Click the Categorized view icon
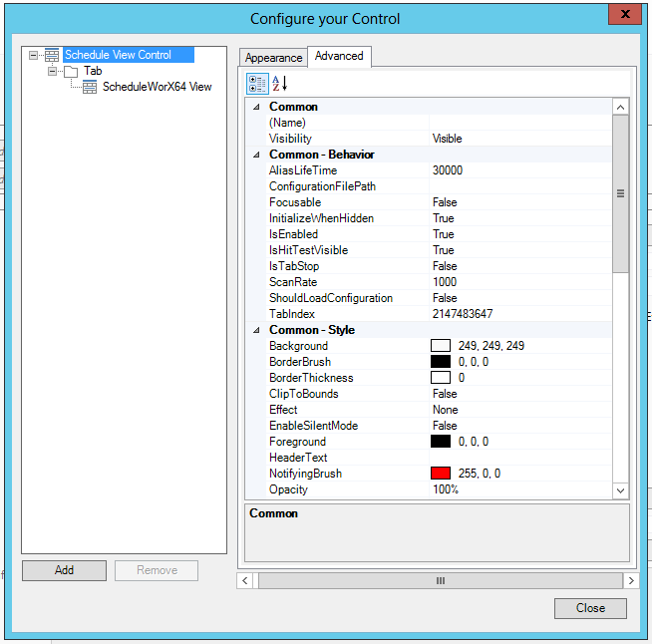Image resolution: width=652 pixels, height=644 pixels. click(x=256, y=84)
